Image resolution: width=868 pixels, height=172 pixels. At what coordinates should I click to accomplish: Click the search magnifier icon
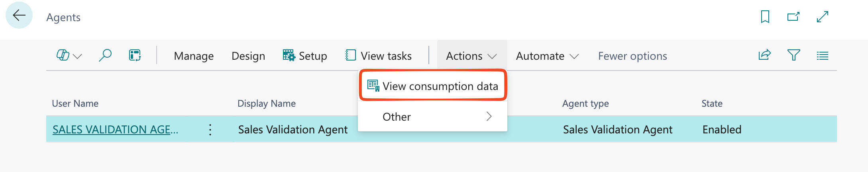pyautogui.click(x=105, y=55)
